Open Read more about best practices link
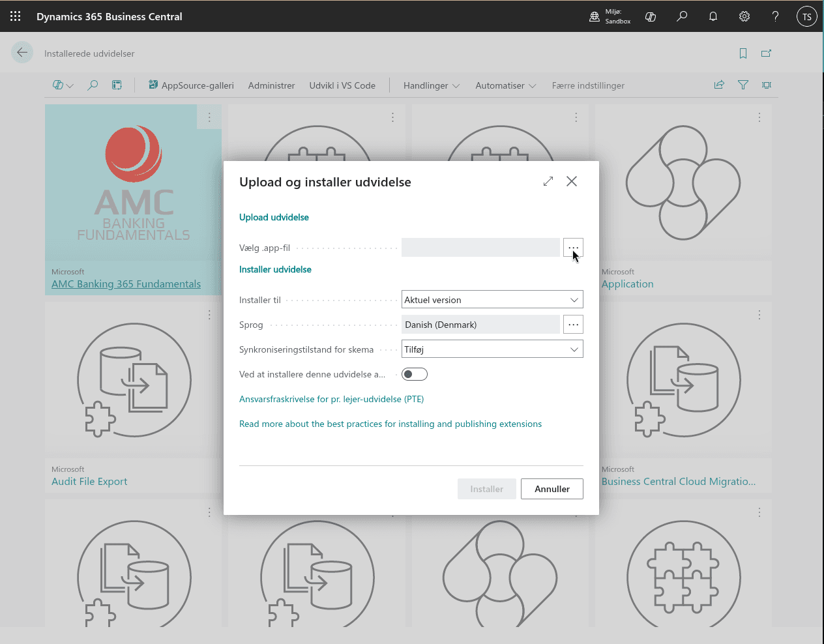Image resolution: width=824 pixels, height=644 pixels. (x=390, y=424)
